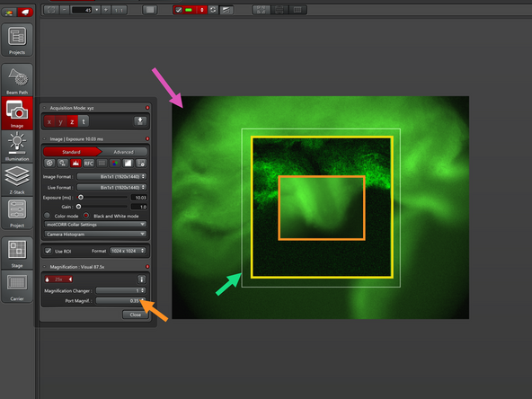Click the save acquisition mode icon
The width and height of the screenshot is (532, 399).
pos(140,121)
